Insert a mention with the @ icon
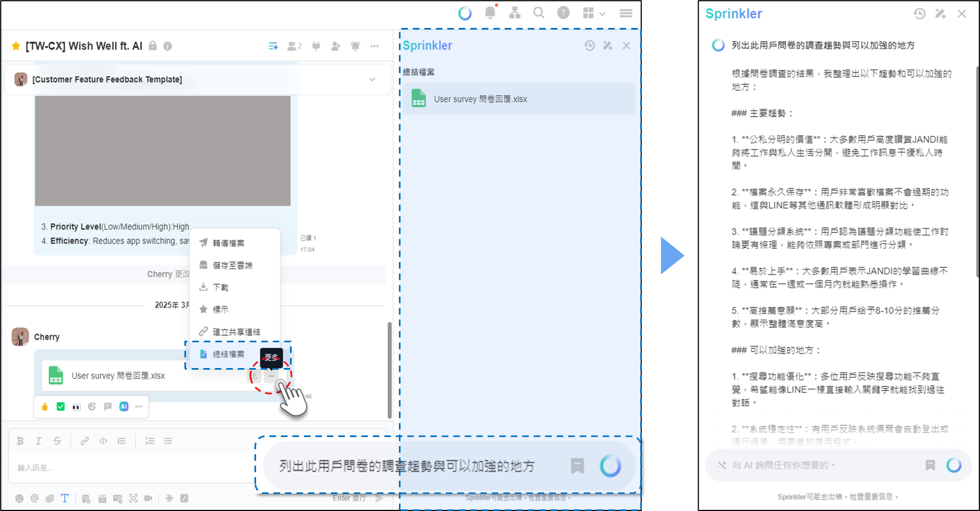Screen dimensions: 980x511 tap(34, 498)
